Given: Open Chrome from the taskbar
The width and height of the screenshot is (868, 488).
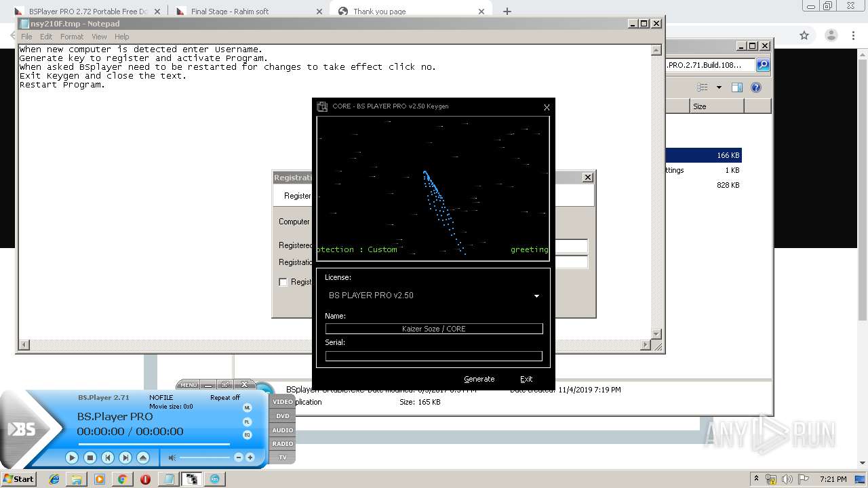Looking at the screenshot, I should (x=122, y=479).
